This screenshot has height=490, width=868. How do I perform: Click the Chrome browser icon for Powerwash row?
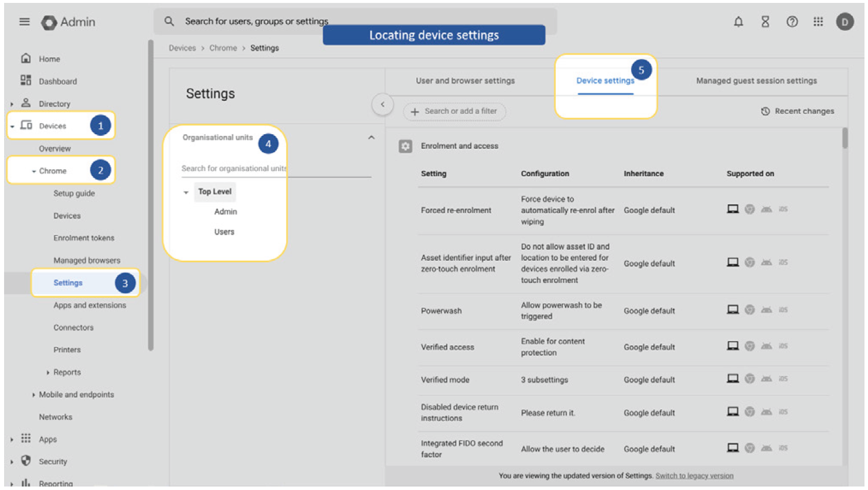coord(750,310)
